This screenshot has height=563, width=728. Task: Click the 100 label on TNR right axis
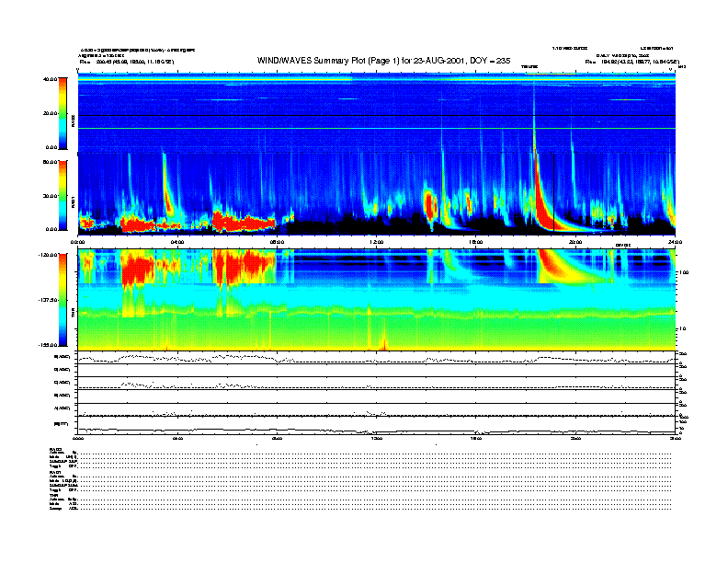pos(684,272)
